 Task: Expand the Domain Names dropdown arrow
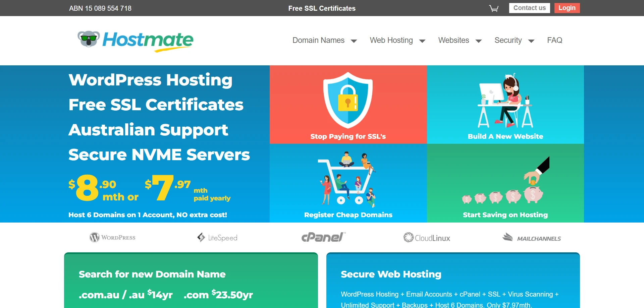tap(354, 41)
